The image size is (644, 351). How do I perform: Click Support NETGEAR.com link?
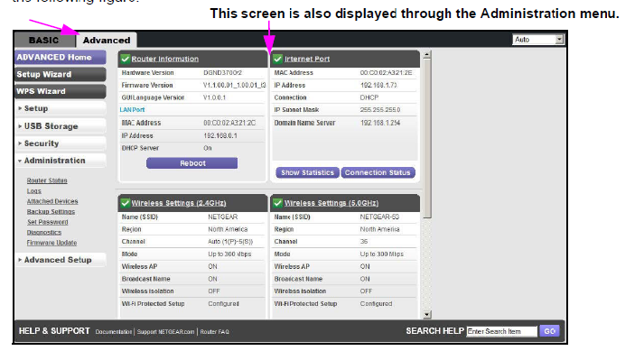point(165,332)
